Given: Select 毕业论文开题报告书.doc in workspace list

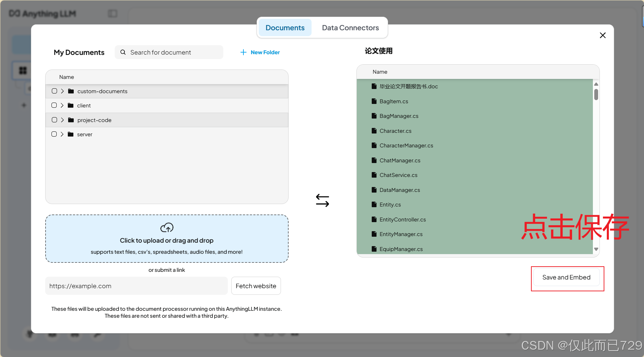Looking at the screenshot, I should pos(409,87).
